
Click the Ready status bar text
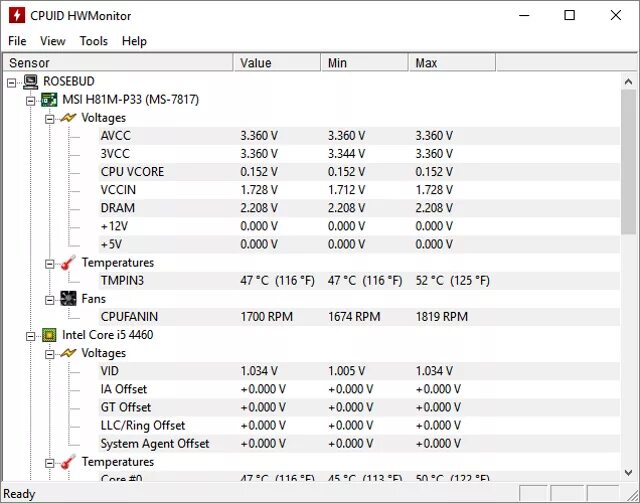click(x=19, y=494)
